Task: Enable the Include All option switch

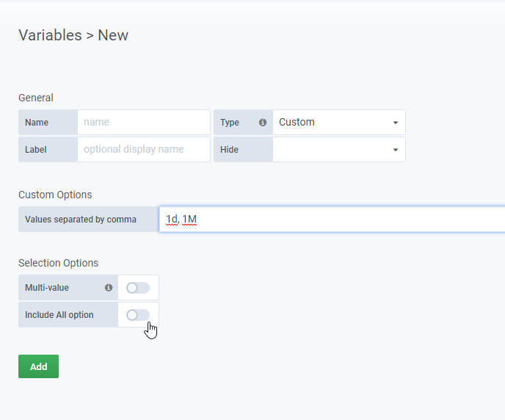Action: (x=138, y=315)
